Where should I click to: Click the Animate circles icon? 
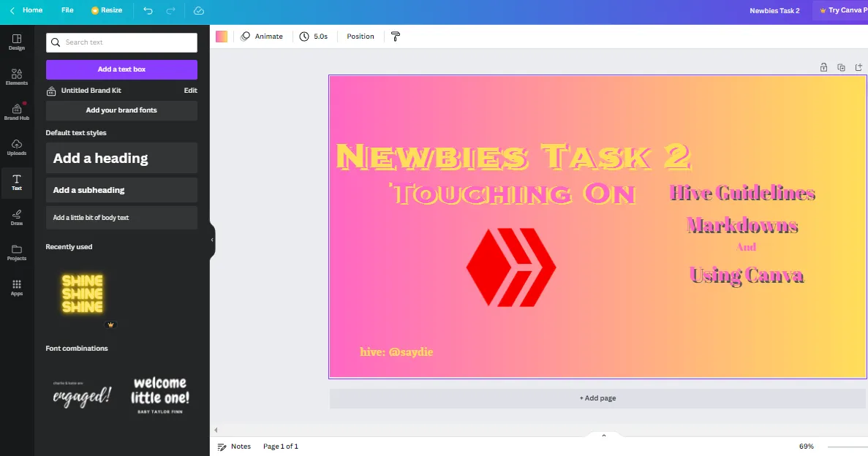click(245, 37)
